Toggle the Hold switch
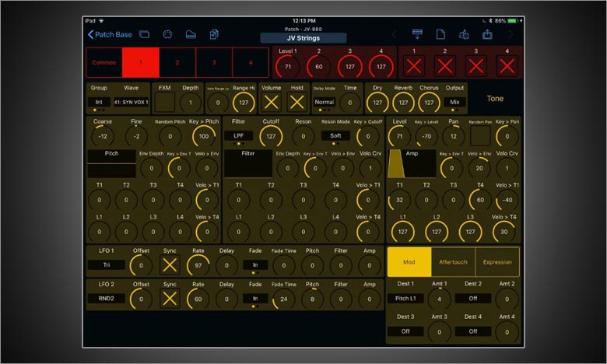607x364 pixels. coord(297,103)
